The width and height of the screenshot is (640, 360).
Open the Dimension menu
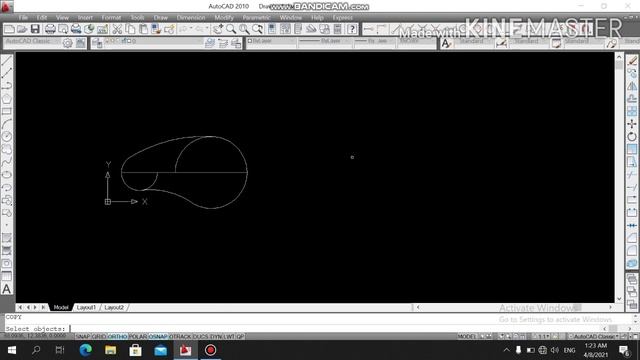pyautogui.click(x=191, y=18)
